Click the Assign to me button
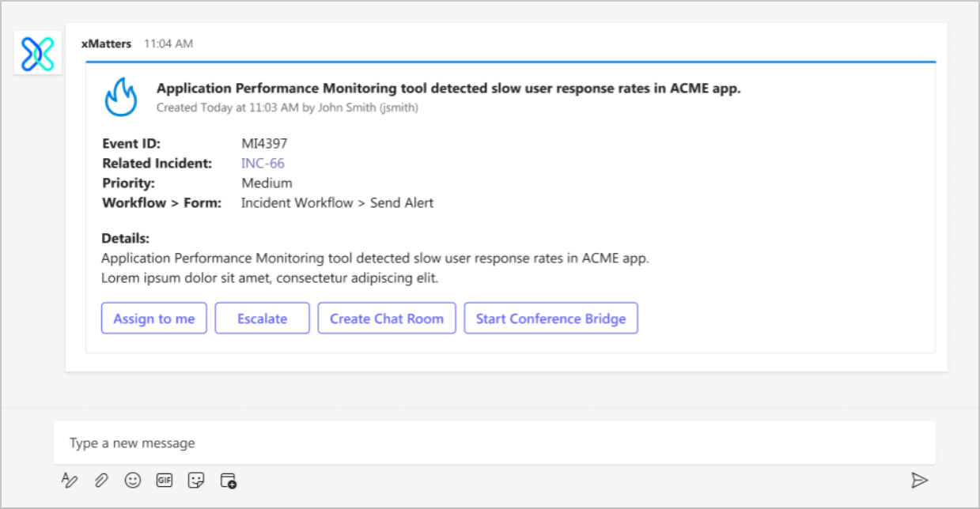Image resolution: width=980 pixels, height=509 pixels. [153, 318]
